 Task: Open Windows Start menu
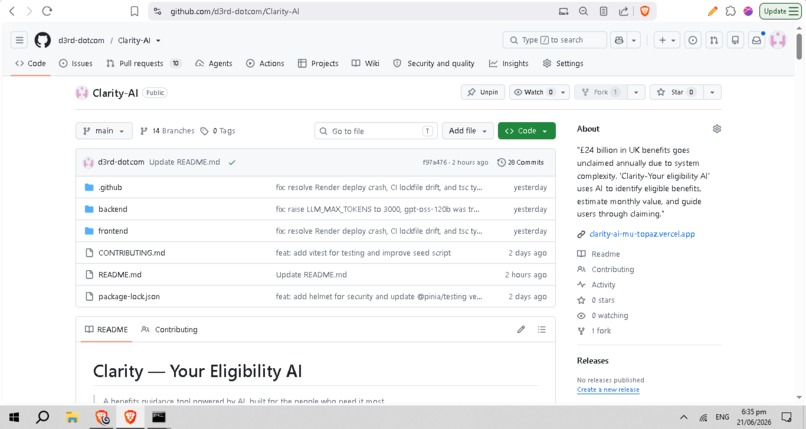point(14,417)
